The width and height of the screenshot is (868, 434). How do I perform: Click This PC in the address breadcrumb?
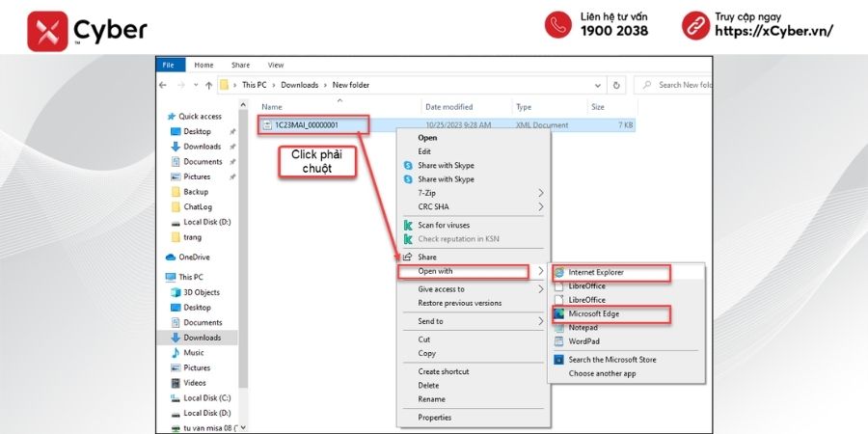tap(254, 85)
